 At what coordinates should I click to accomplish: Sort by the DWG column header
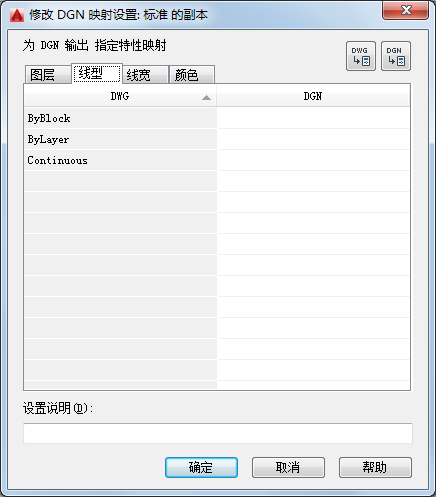click(120, 96)
